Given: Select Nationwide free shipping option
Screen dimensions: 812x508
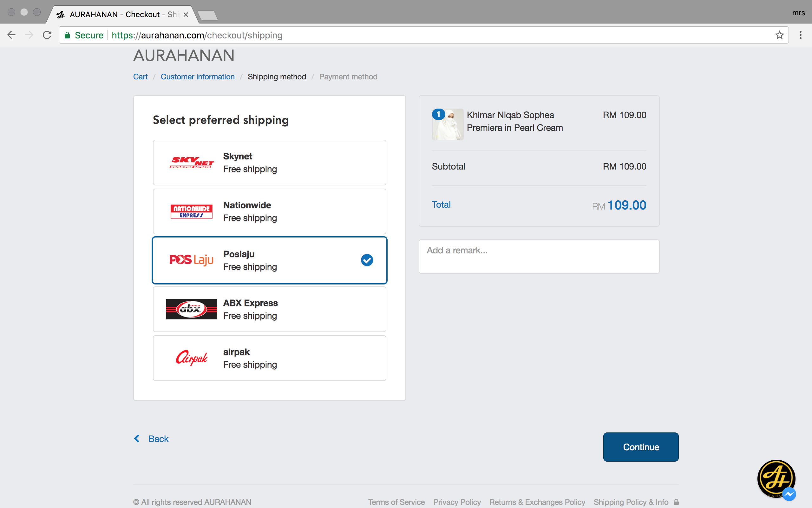Looking at the screenshot, I should click(x=269, y=211).
